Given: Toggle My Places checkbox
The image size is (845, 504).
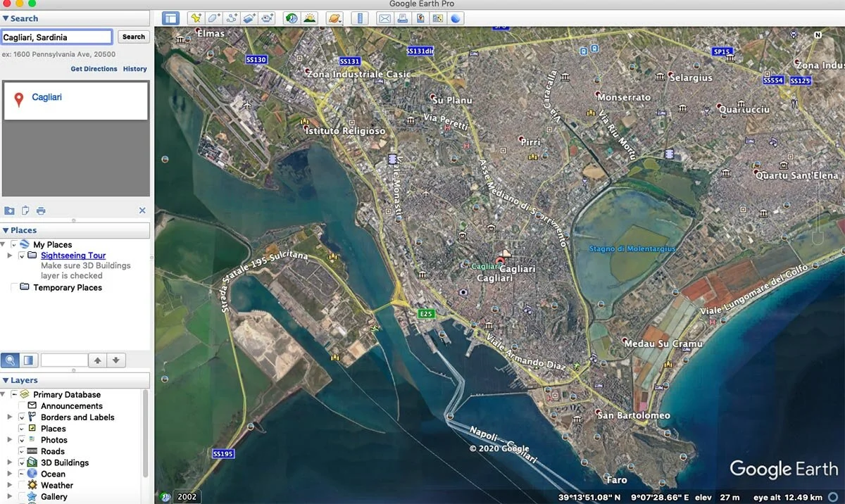Looking at the screenshot, I should [14, 244].
